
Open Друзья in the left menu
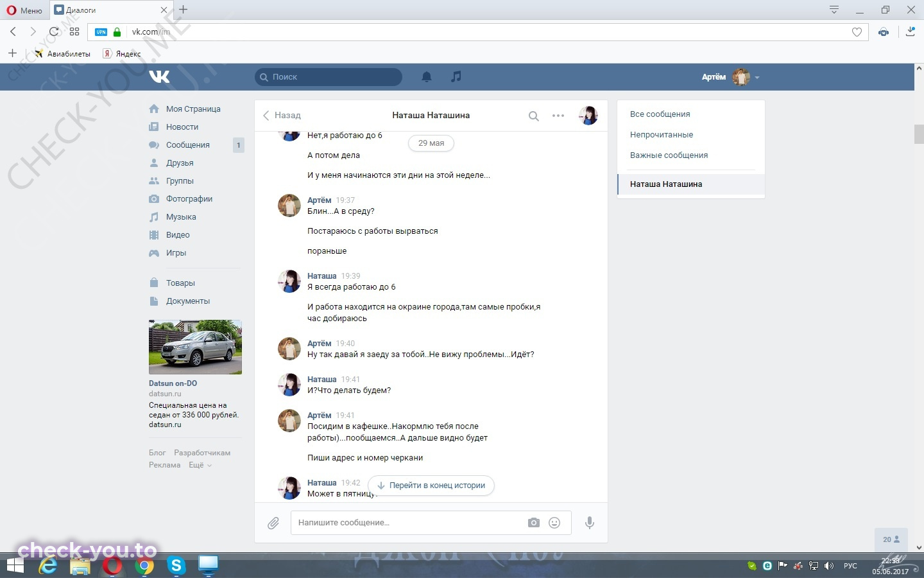pos(180,163)
